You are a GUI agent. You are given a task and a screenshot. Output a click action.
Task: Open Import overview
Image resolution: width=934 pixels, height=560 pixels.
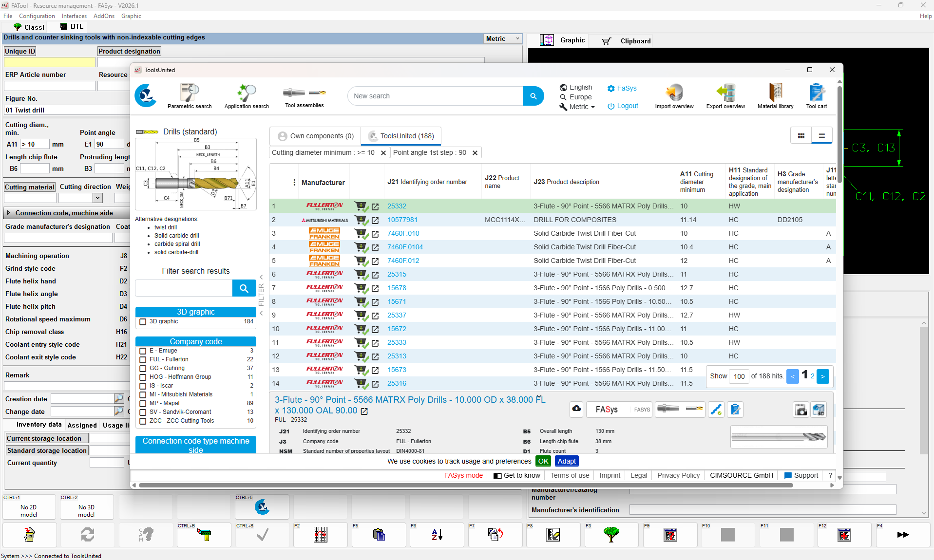674,96
